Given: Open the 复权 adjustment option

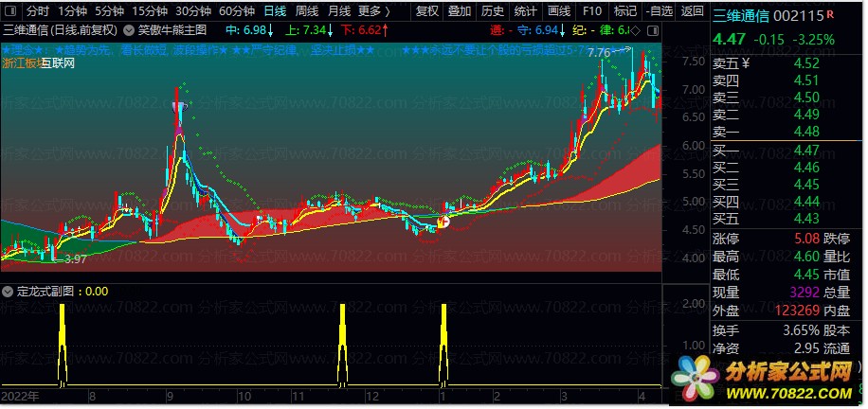Looking at the screenshot, I should (x=426, y=10).
